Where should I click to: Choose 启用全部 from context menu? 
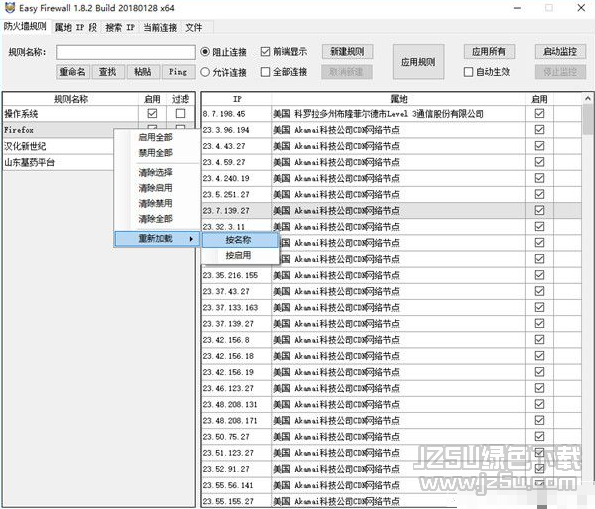(x=156, y=137)
